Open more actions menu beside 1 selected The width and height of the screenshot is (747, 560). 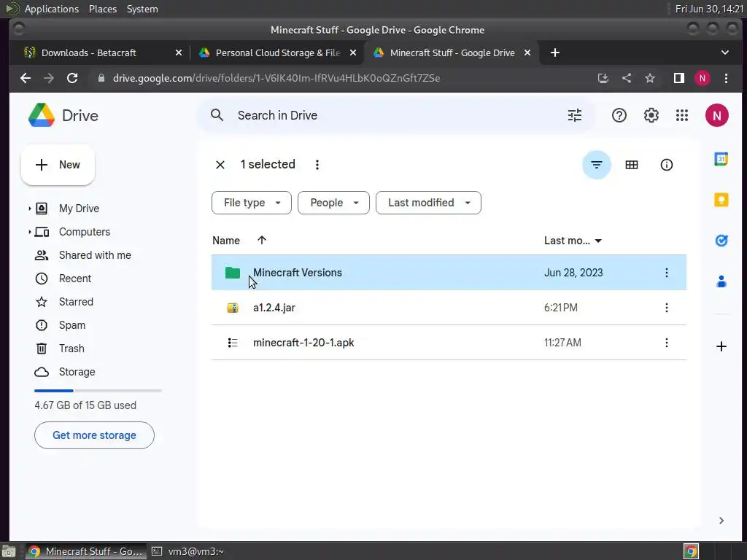click(x=317, y=165)
